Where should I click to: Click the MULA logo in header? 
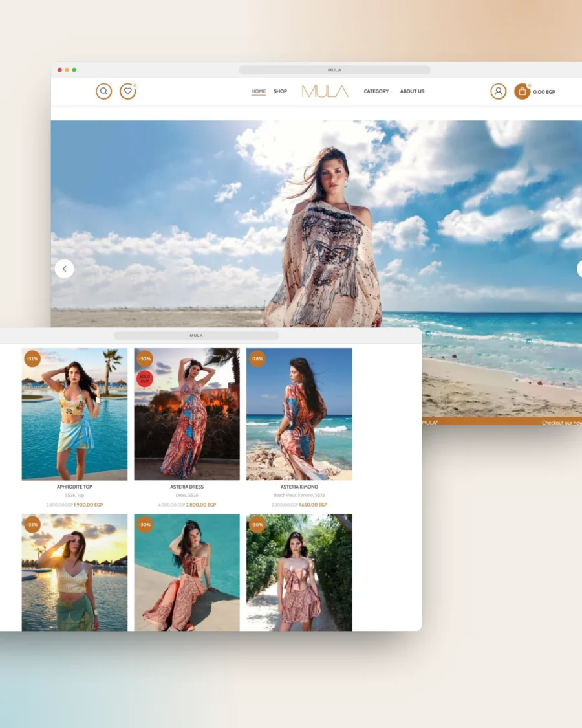pos(325,91)
